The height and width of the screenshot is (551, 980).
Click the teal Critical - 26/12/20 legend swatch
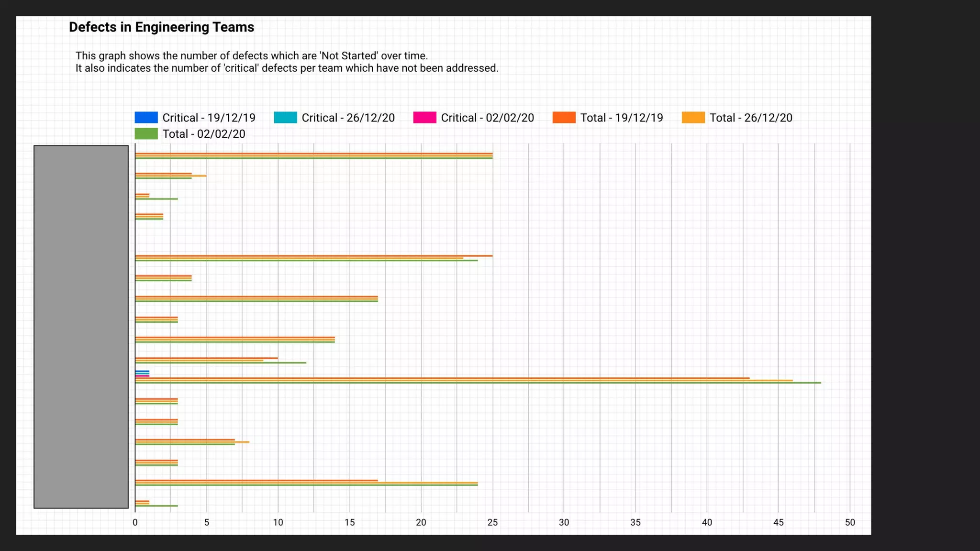285,118
